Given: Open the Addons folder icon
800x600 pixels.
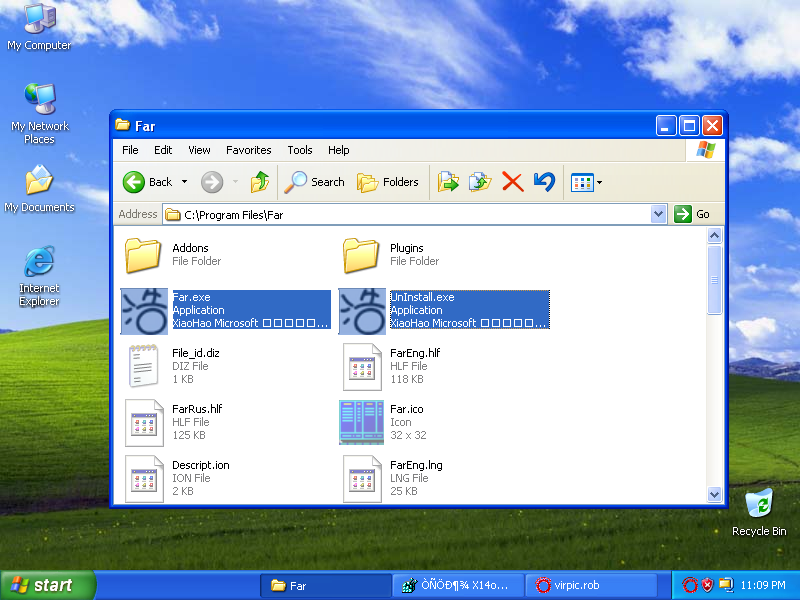Looking at the screenshot, I should (x=143, y=255).
